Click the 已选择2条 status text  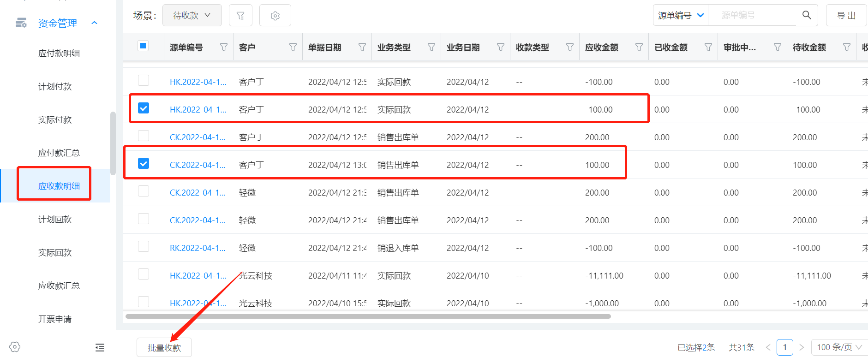(696, 347)
